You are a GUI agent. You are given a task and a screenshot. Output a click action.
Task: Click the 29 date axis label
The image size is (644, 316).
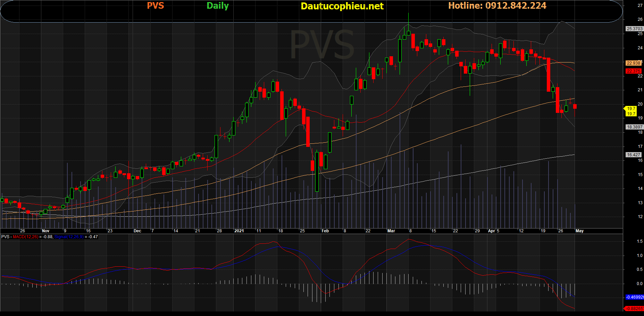(x=477, y=231)
